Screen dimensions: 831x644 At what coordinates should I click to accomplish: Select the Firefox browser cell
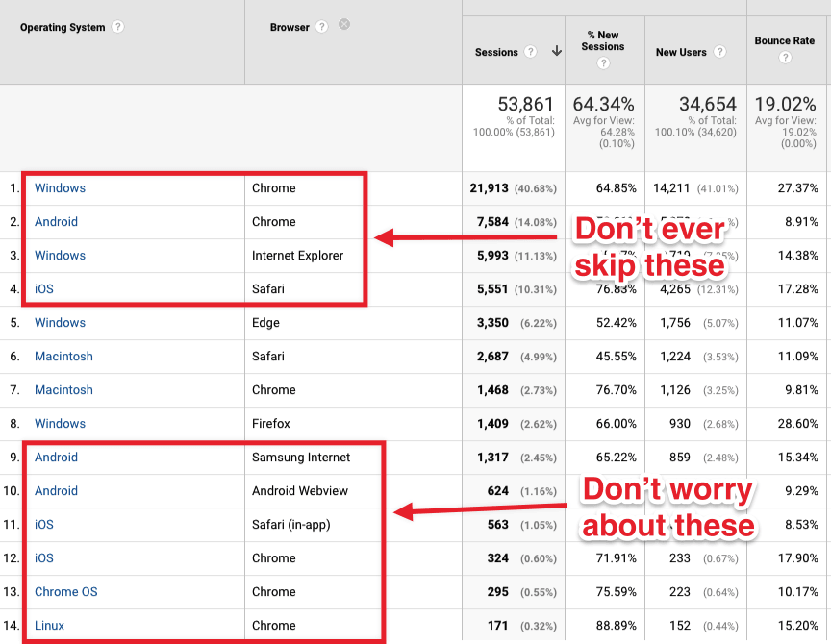271,424
